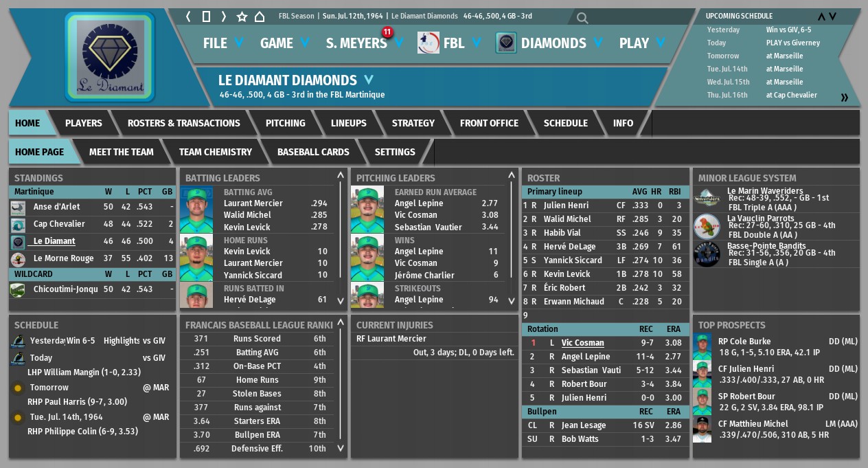
Task: Open the Team Chemistry sub-tab
Action: (215, 152)
